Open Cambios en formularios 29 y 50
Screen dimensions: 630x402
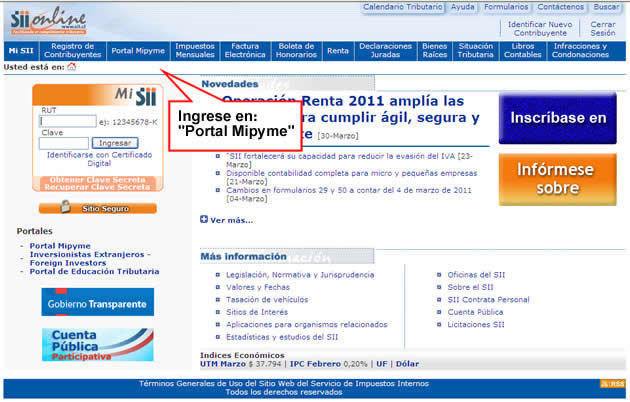tap(348, 194)
